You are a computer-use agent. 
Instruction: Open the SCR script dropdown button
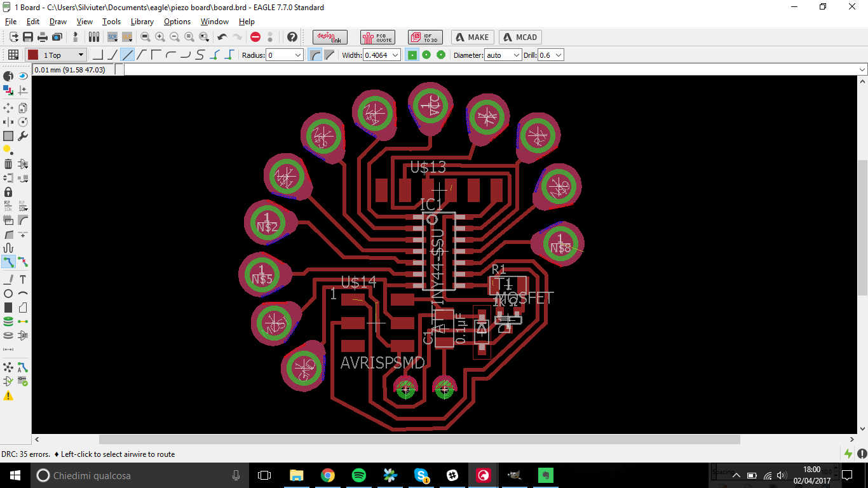click(x=112, y=37)
